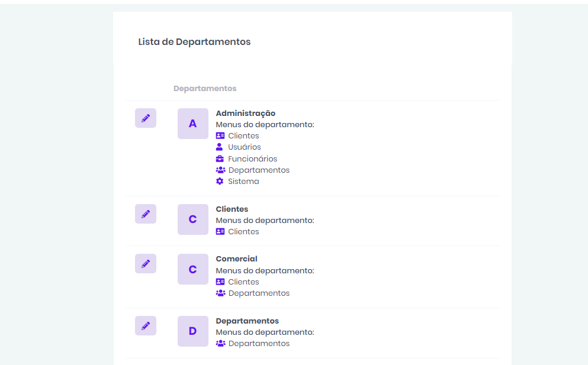Click Departamentos menu entry under Administração
The width and height of the screenshot is (588, 365).
point(259,170)
